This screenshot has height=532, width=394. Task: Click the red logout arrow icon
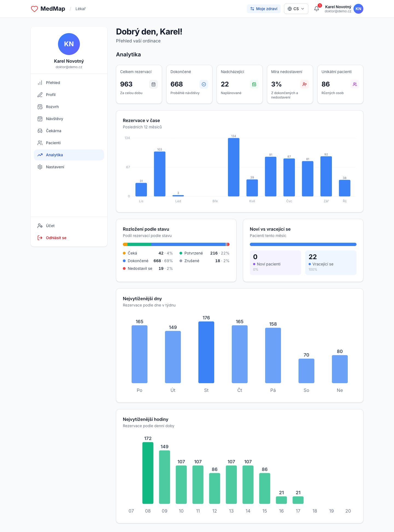coord(40,238)
